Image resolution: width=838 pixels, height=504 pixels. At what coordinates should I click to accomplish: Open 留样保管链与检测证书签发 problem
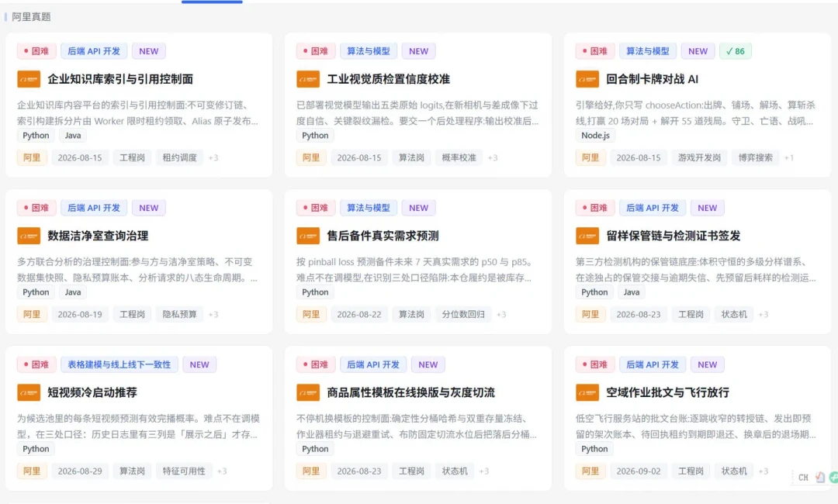(x=674, y=236)
